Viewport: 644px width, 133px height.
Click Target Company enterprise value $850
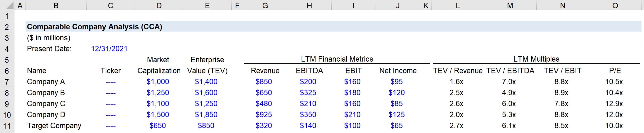(206, 126)
